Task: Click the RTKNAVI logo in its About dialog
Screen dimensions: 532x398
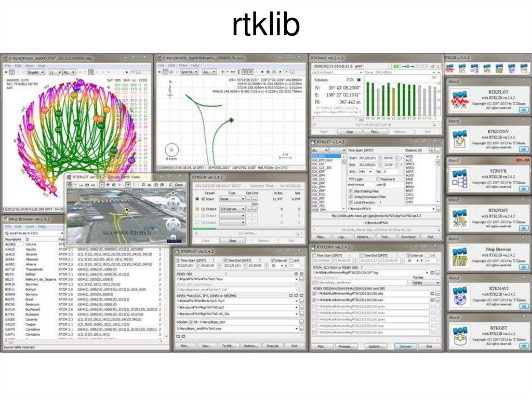Action: pyautogui.click(x=460, y=296)
